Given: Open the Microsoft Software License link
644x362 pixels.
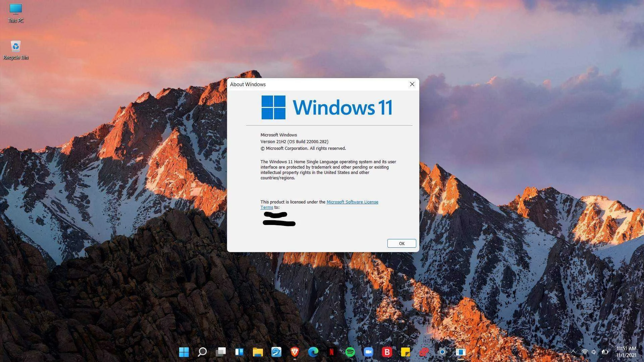Looking at the screenshot, I should [352, 202].
